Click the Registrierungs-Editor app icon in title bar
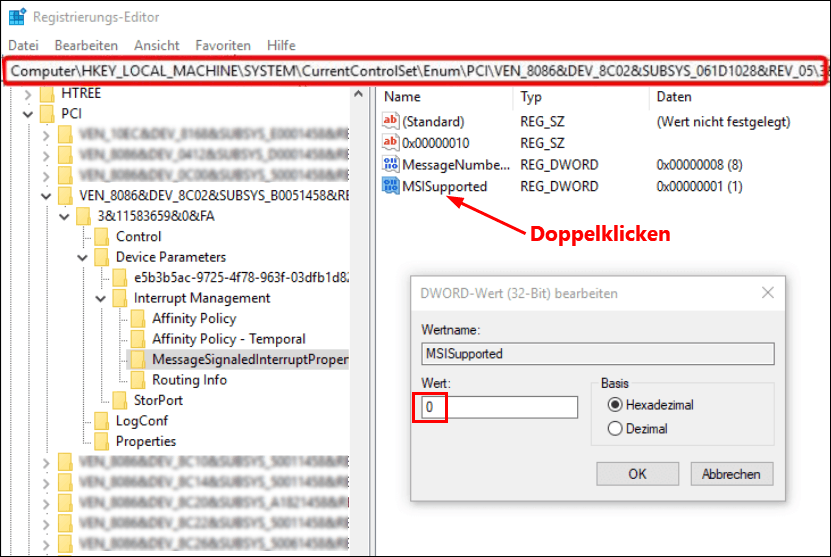This screenshot has height=557, width=831. [17, 16]
